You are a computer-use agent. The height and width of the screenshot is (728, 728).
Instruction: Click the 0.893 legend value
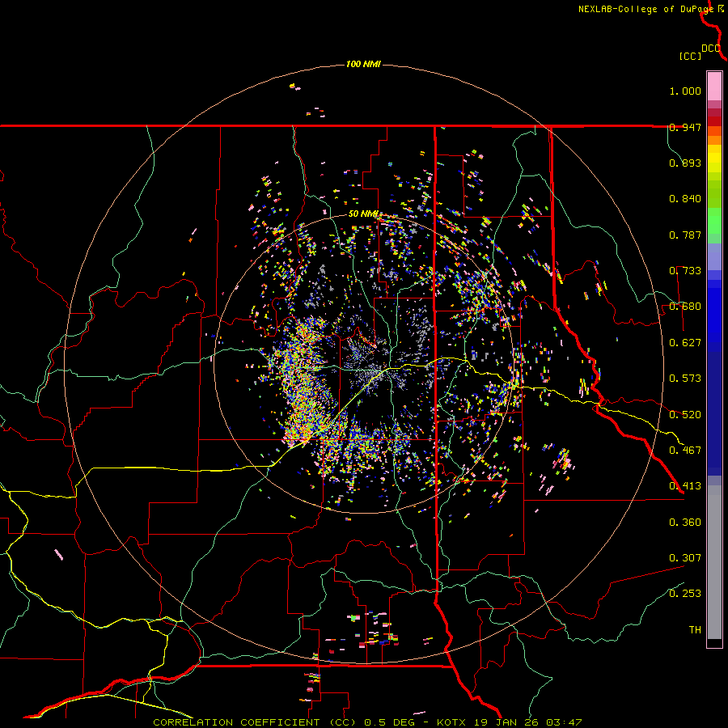(685, 163)
